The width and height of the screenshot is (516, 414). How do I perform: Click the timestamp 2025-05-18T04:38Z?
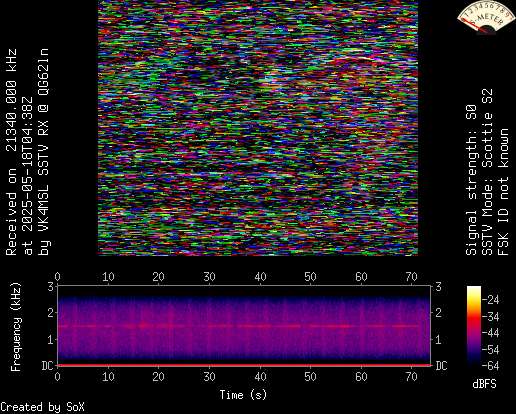click(x=28, y=176)
